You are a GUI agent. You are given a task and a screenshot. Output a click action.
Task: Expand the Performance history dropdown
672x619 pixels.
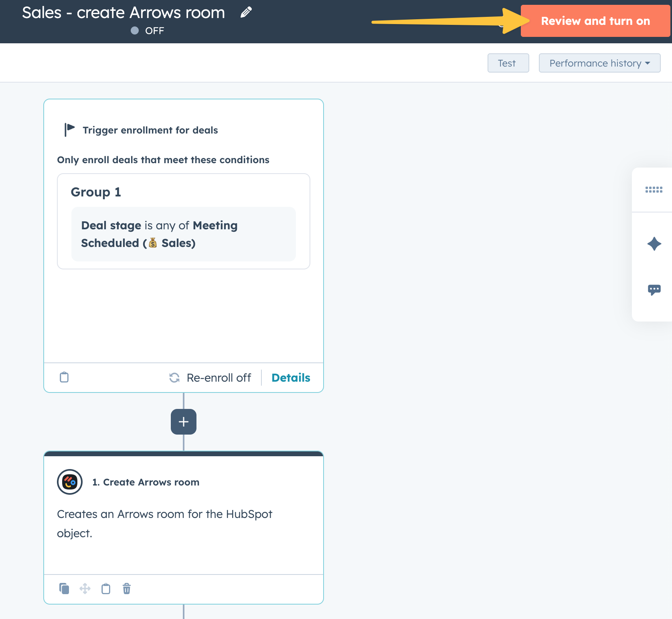coord(599,63)
